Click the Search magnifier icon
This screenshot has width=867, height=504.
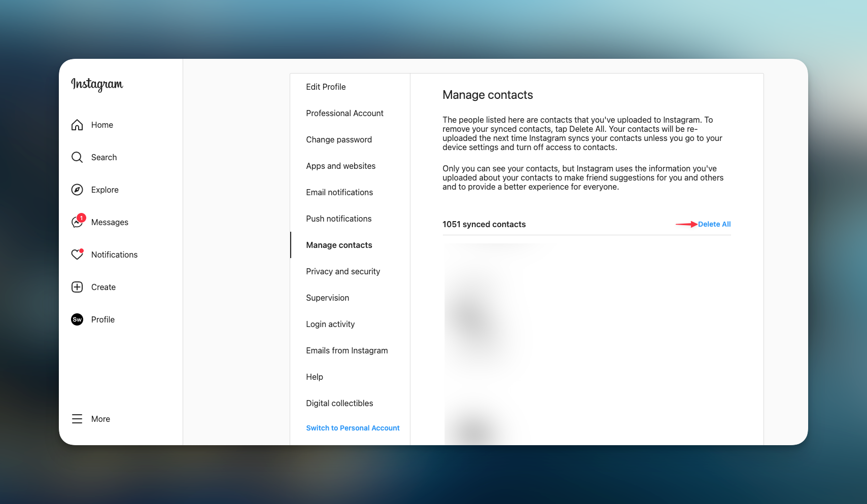(x=77, y=157)
